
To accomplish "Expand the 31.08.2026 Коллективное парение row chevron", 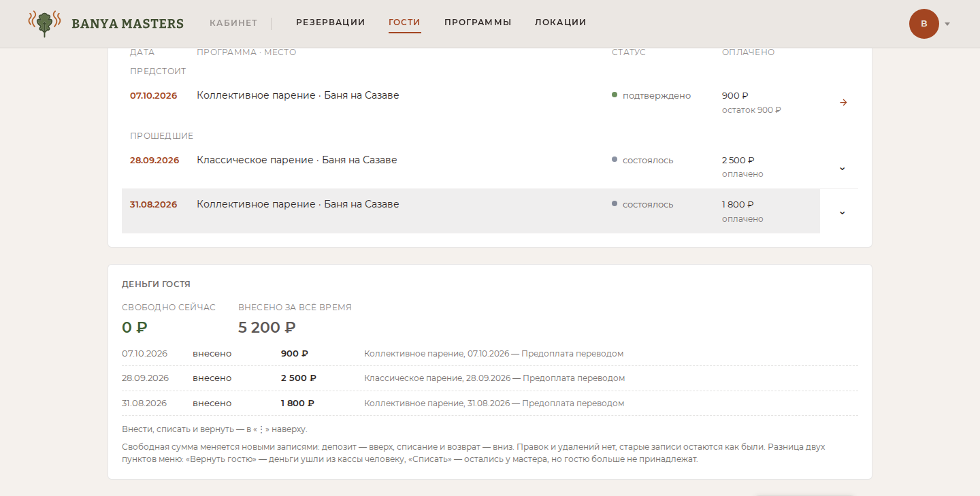I will (x=842, y=212).
